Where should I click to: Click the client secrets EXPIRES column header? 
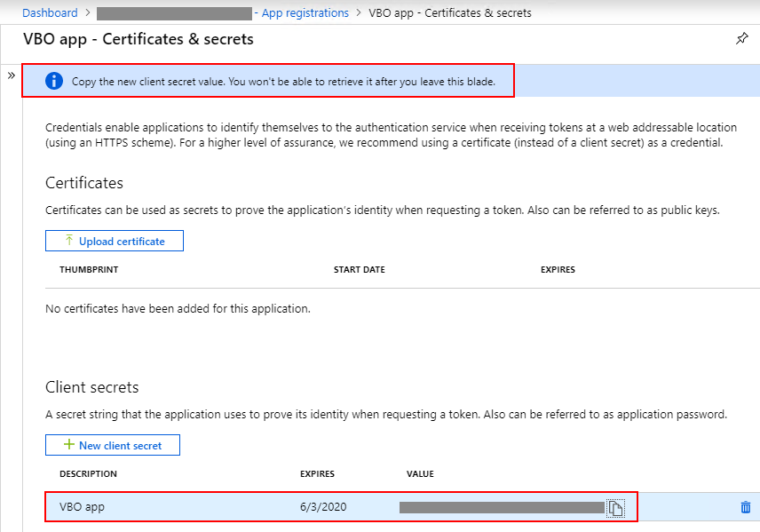(317, 473)
